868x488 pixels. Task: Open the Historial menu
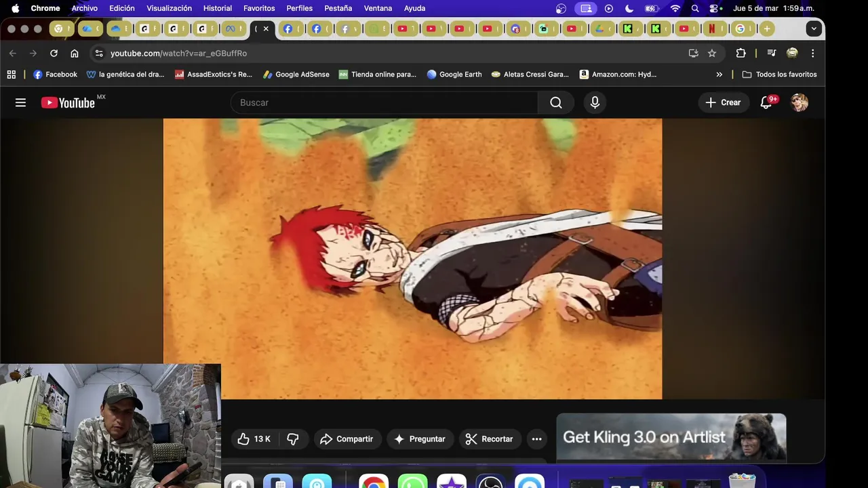point(218,8)
